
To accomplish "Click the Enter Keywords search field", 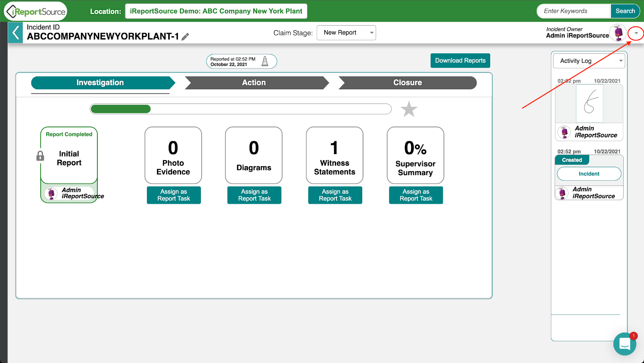I will (574, 11).
